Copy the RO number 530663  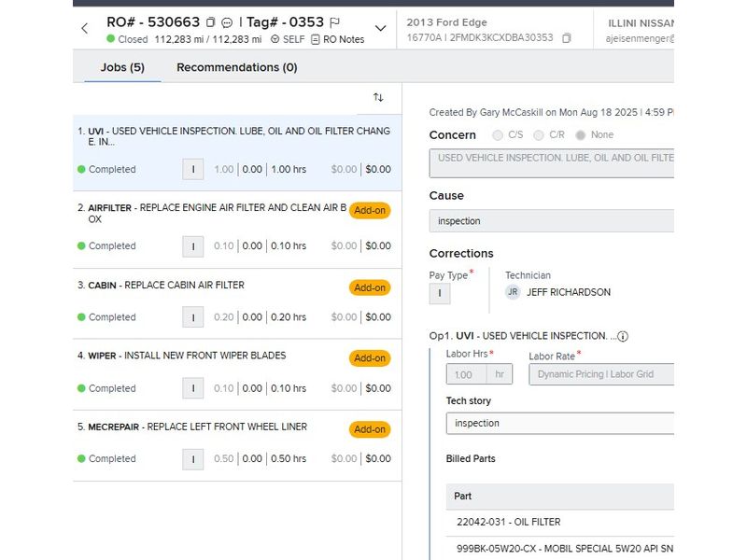point(210,22)
